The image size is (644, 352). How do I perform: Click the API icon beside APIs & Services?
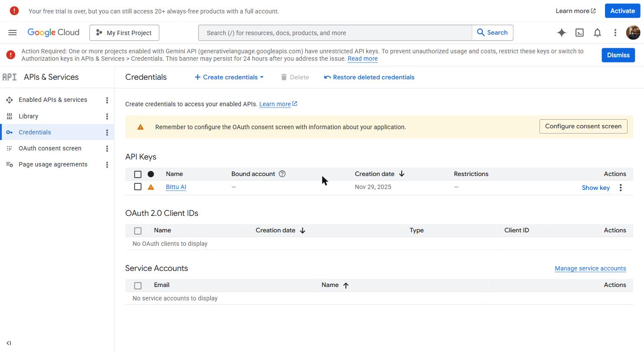10,77
